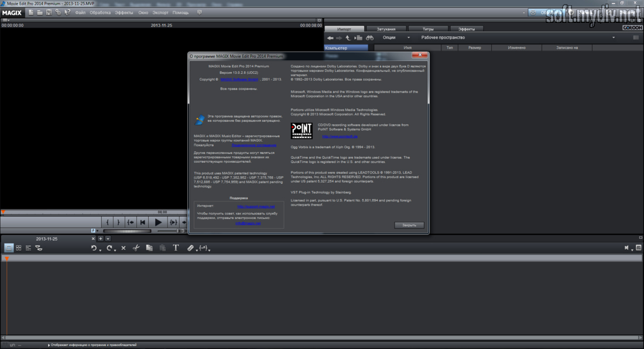This screenshot has height=349, width=644.
Task: Cut with the scissors icon
Action: [136, 248]
